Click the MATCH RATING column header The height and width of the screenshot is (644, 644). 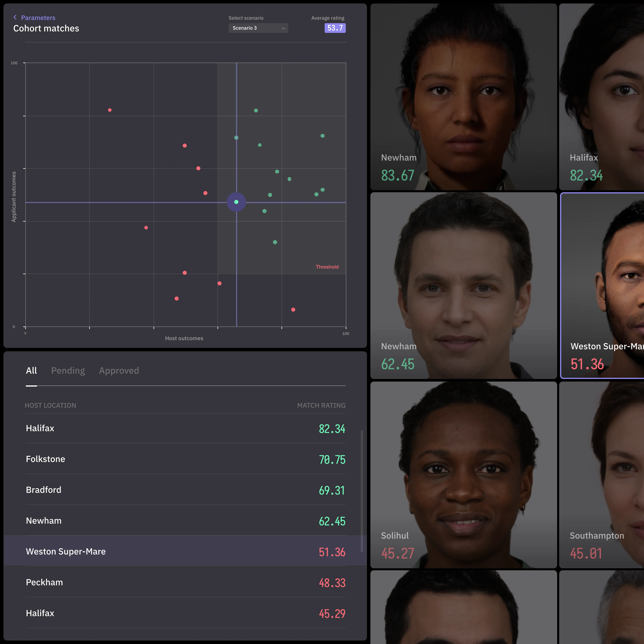coord(321,405)
